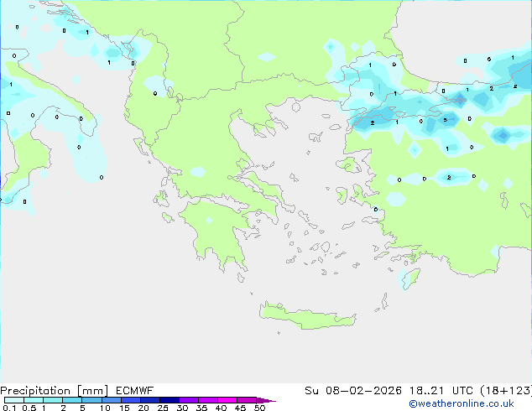532x411 pixels.
Task: Click the 'Su 08-02-2026' date text
Action: pos(353,391)
